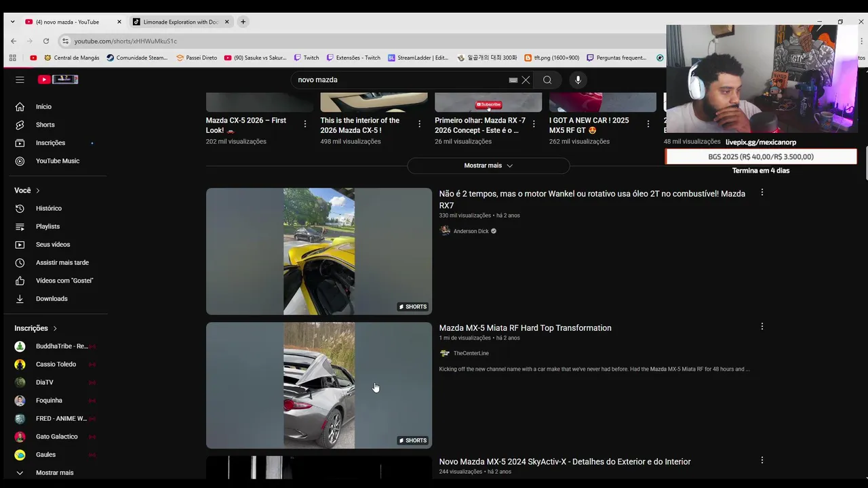Open Anderson Dick channel
Image resolution: width=868 pixels, height=488 pixels.
471,231
